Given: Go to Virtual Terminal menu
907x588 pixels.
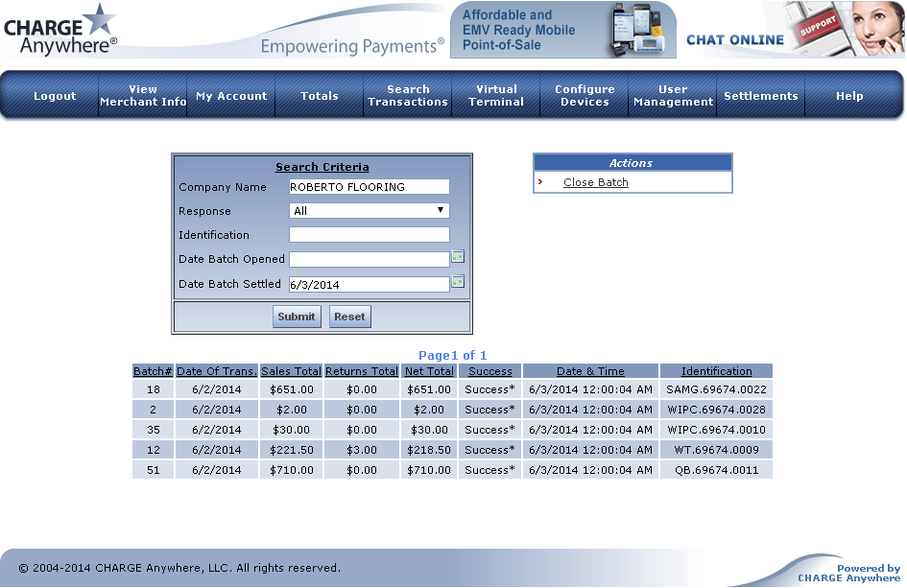Looking at the screenshot, I should (x=496, y=96).
